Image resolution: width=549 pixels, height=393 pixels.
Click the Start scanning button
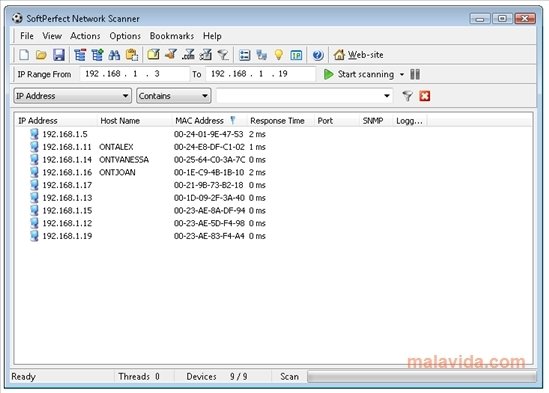click(359, 74)
